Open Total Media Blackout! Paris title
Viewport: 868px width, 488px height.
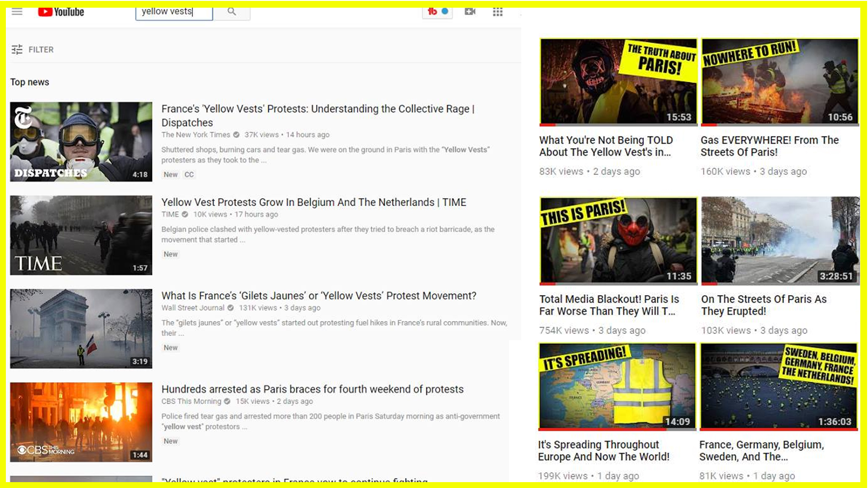pyautogui.click(x=609, y=305)
